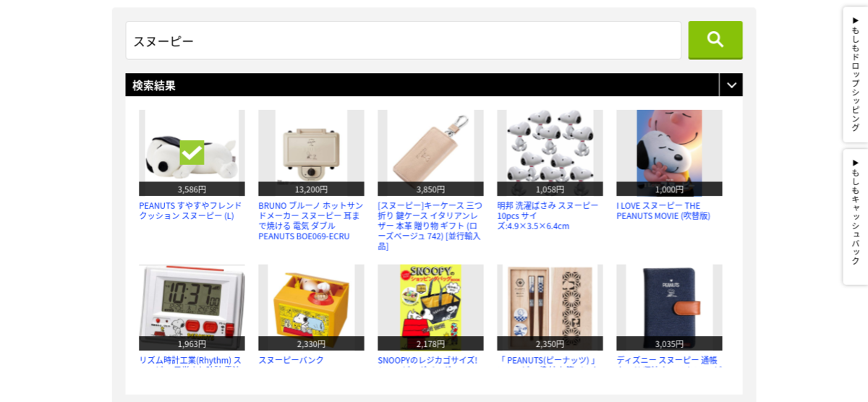
Task: Select the BRUNO hot sand maker thumbnail
Action: tap(311, 153)
